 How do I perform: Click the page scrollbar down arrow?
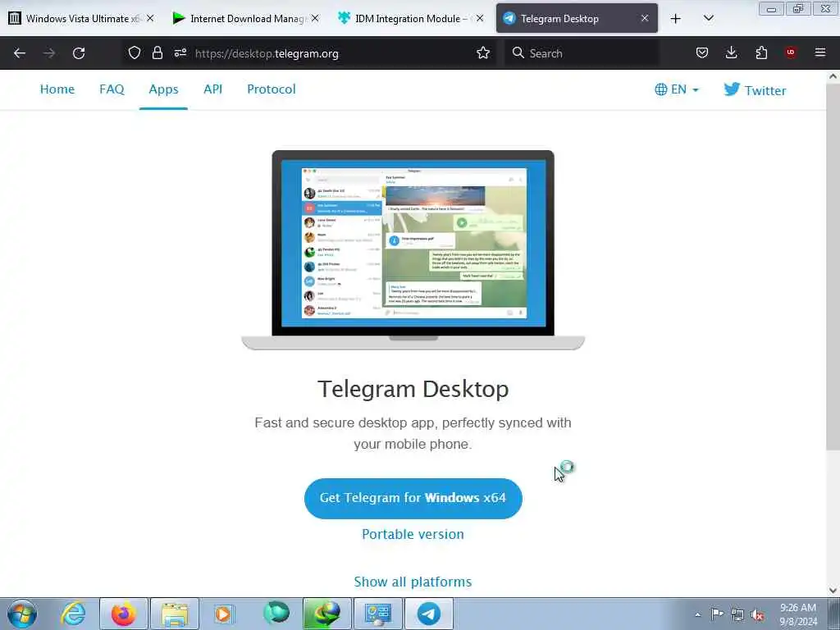833,591
